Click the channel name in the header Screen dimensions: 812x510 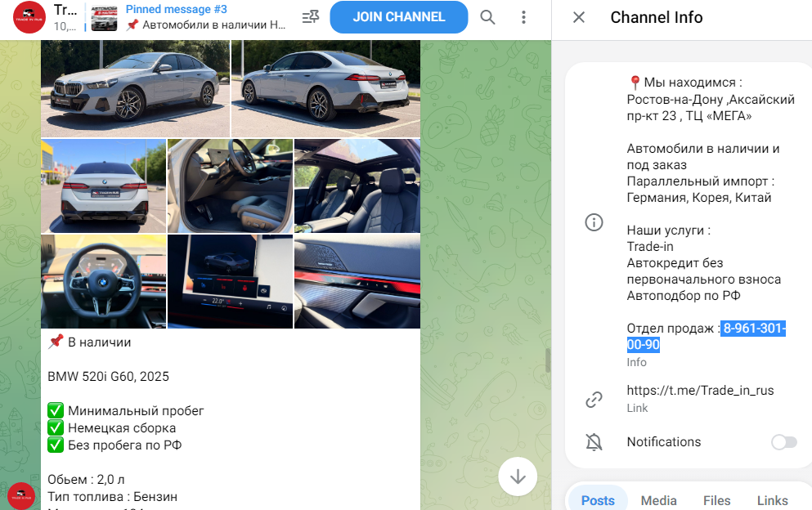(x=65, y=9)
